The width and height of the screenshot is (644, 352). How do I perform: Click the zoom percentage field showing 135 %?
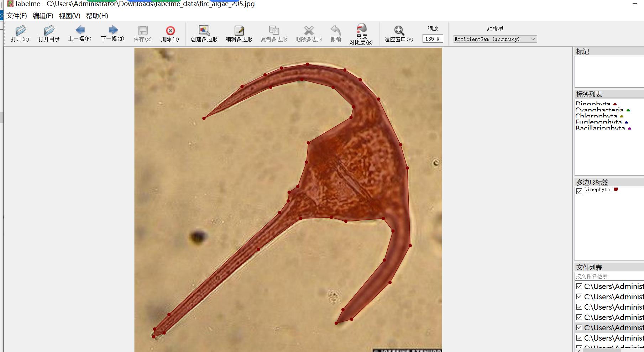[432, 39]
